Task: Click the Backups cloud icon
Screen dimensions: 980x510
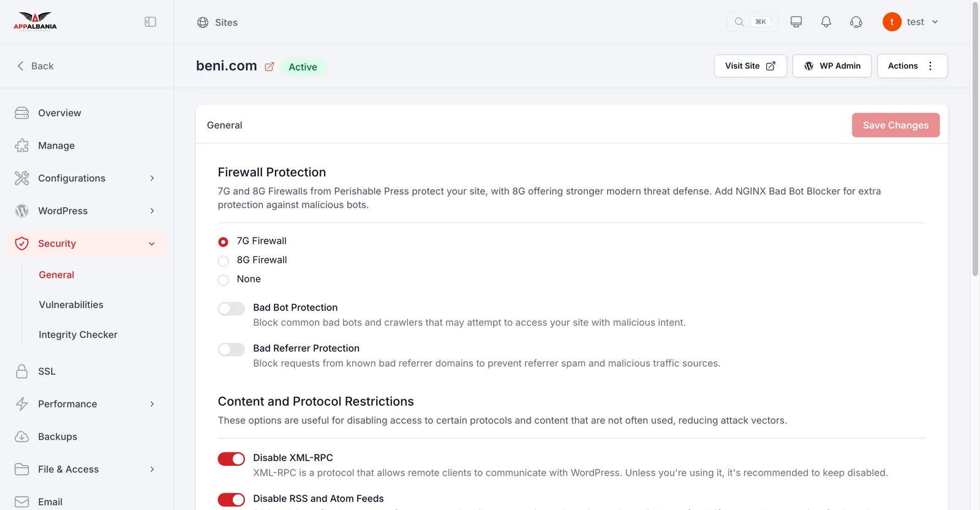Action: (x=22, y=437)
